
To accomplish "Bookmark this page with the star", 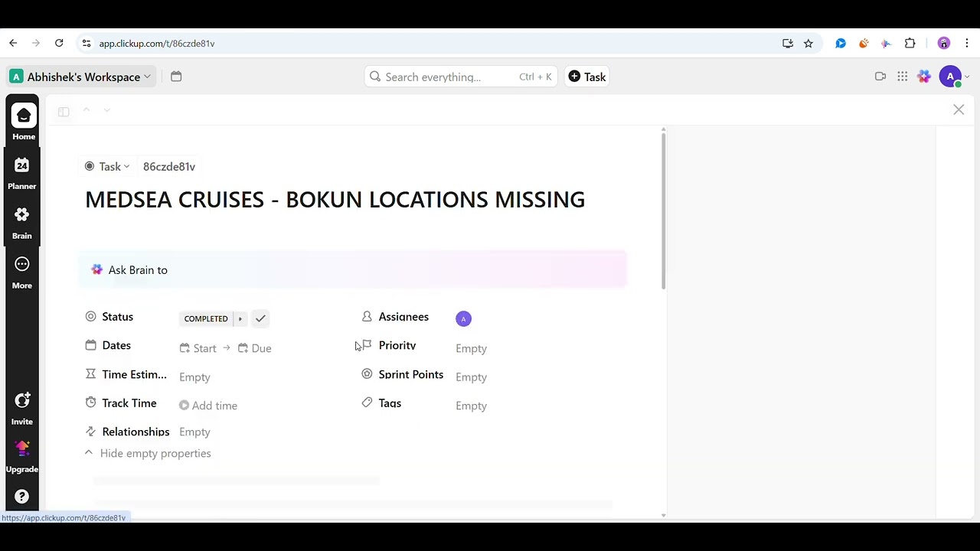I will tap(808, 44).
